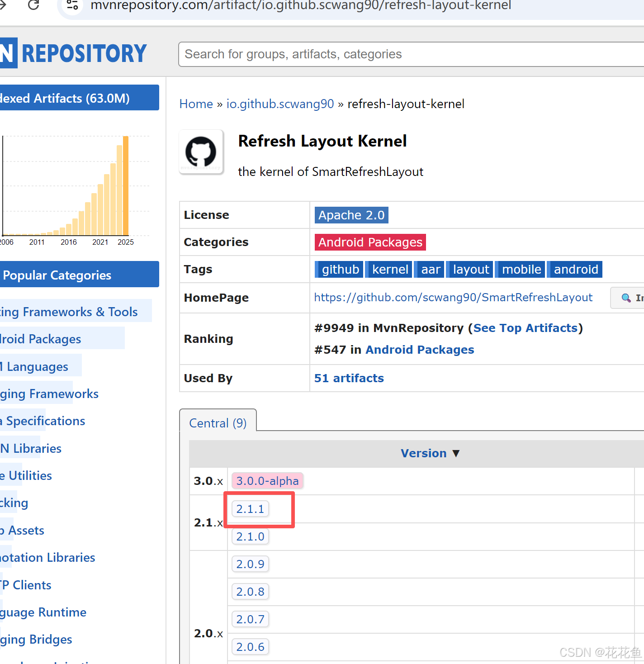This screenshot has width=644, height=664.
Task: Select the android tag
Action: tap(575, 269)
